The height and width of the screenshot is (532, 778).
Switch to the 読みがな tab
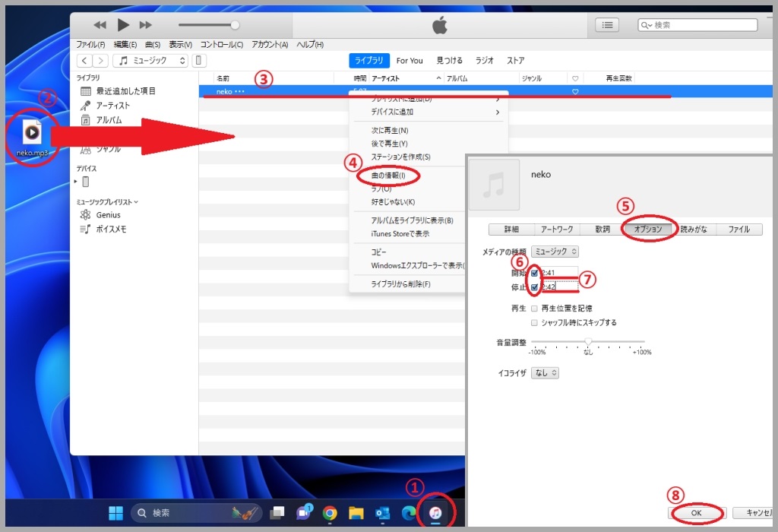coord(694,230)
